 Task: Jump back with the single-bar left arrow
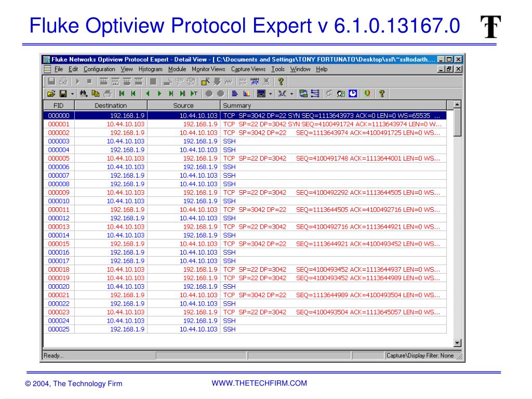pos(134,94)
